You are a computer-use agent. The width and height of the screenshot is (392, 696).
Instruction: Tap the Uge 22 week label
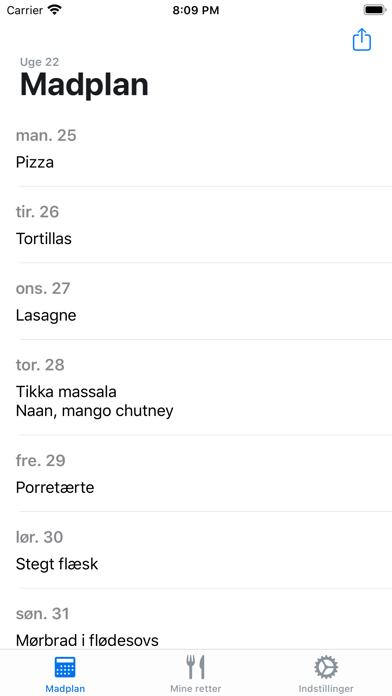tap(39, 62)
